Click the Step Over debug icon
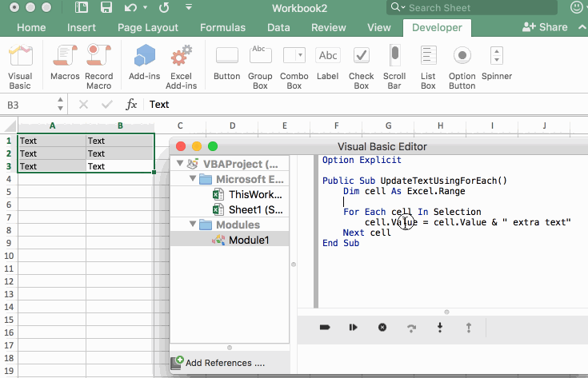 [x=411, y=328]
